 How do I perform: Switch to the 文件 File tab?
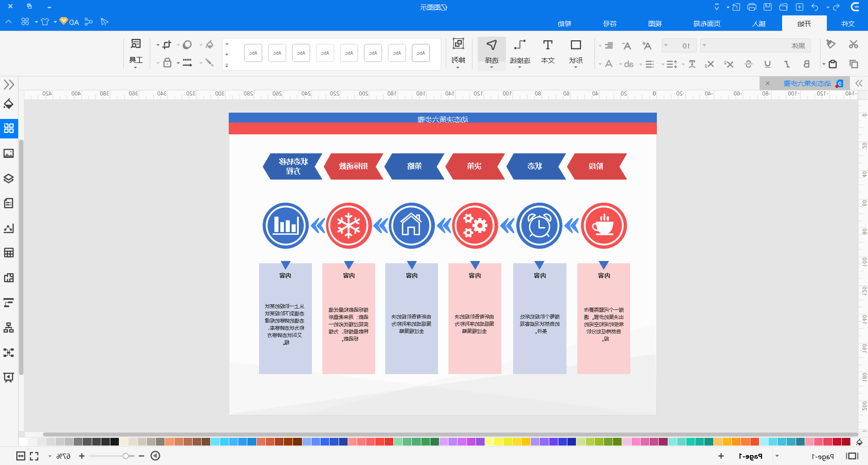(x=848, y=24)
